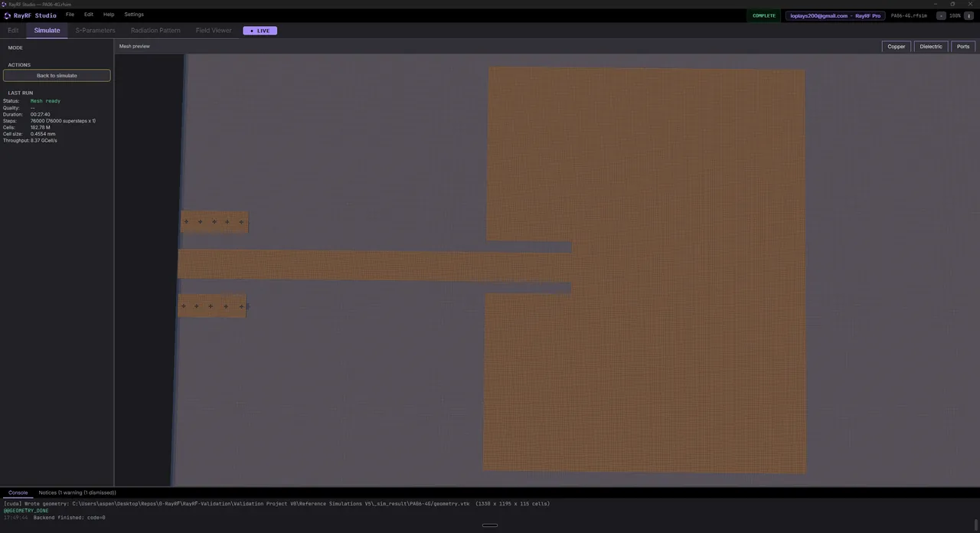980x533 pixels.
Task: Open the Radiation Pattern tab
Action: click(155, 31)
